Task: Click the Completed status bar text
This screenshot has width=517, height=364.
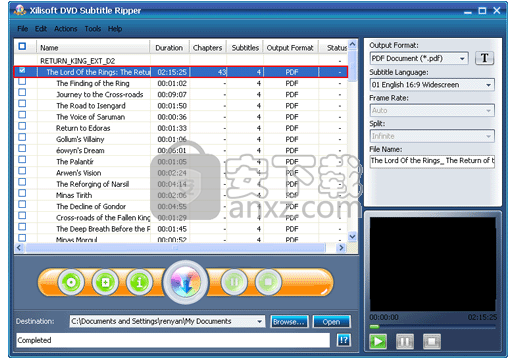Action: click(34, 340)
